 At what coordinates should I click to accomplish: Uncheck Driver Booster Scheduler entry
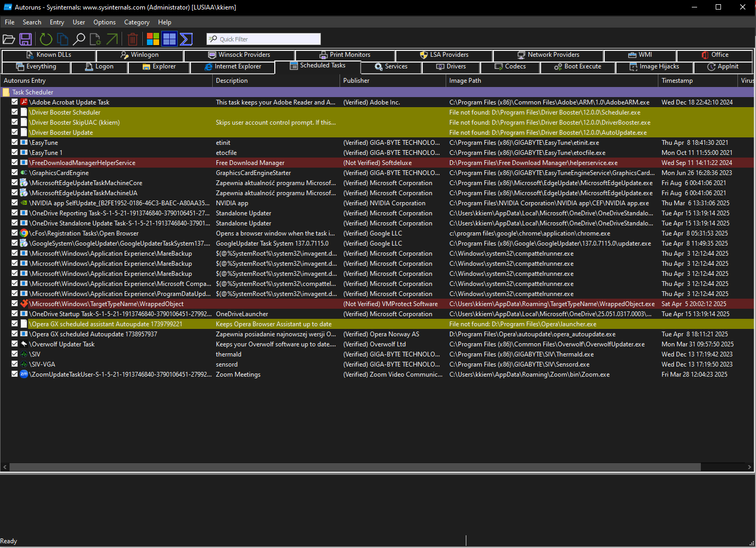15,112
